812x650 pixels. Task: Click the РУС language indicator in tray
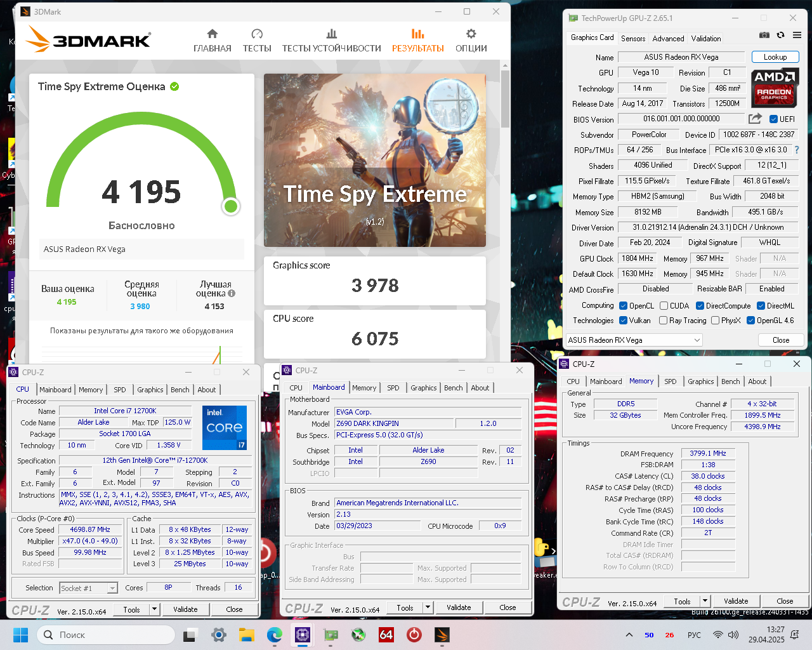pos(694,635)
